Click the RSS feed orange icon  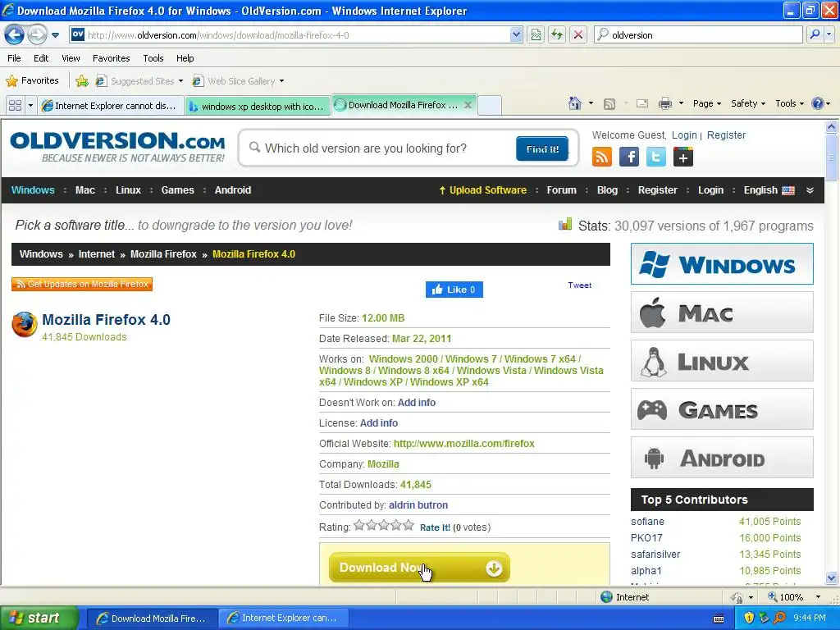pos(601,157)
